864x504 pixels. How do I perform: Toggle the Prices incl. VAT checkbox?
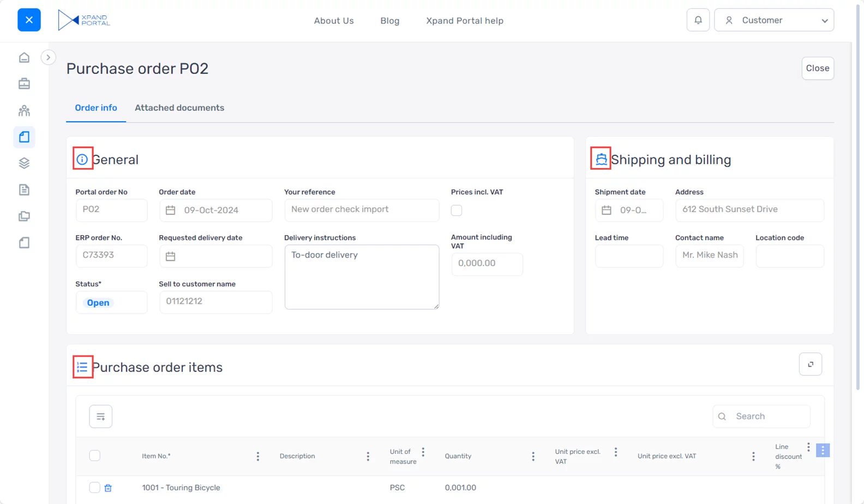click(x=457, y=210)
